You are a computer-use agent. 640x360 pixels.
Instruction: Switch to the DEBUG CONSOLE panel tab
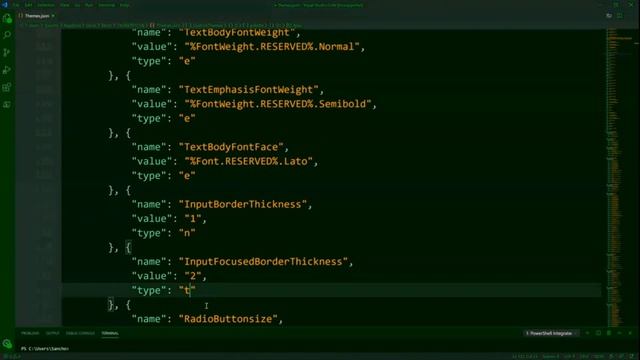80,333
